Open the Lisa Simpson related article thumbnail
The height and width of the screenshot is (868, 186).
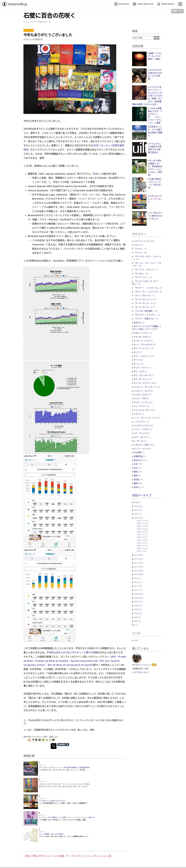click(30, 785)
